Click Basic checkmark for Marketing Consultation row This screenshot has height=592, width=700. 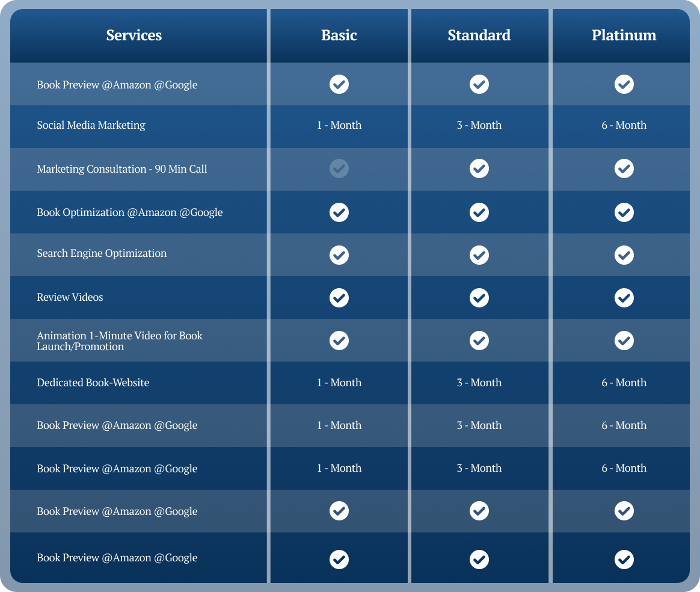(x=339, y=169)
